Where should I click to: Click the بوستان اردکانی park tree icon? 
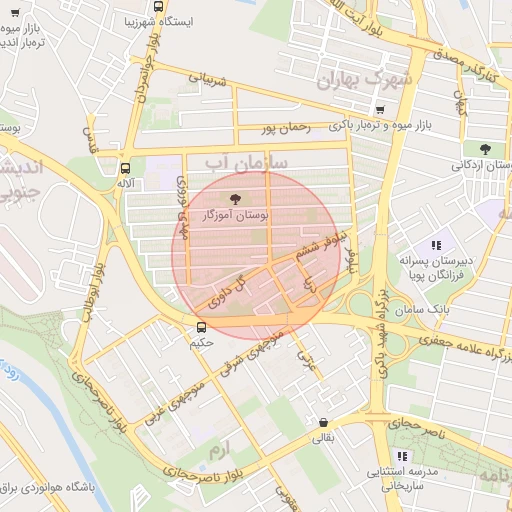pos(485,149)
